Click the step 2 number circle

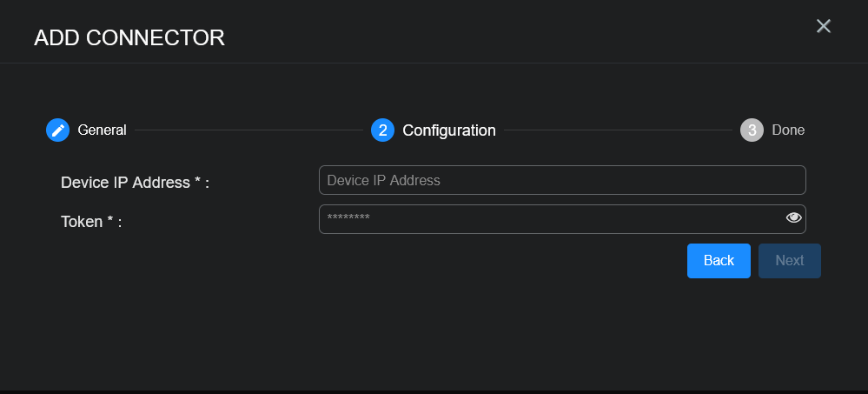point(382,130)
